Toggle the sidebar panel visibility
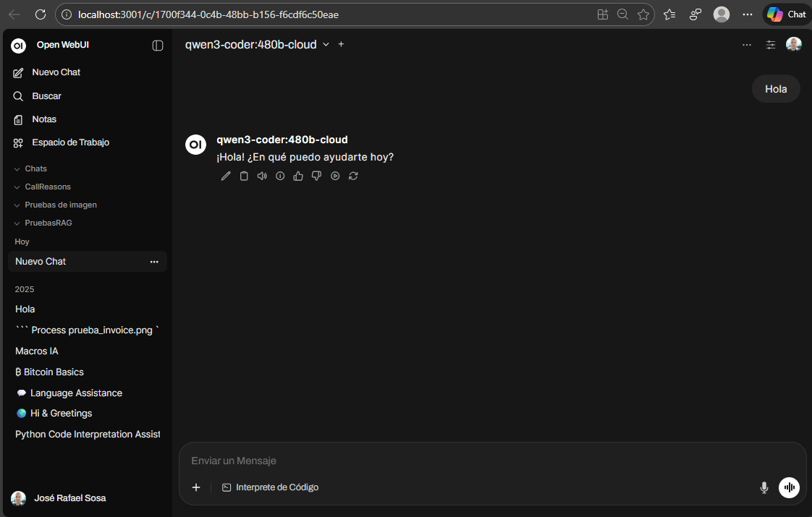This screenshot has width=812, height=517. [158, 46]
